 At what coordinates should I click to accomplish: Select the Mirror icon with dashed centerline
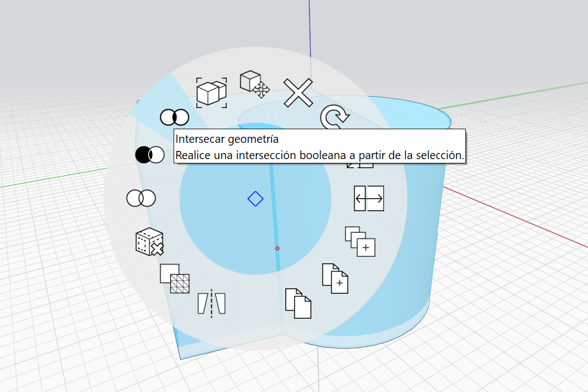pyautogui.click(x=211, y=303)
